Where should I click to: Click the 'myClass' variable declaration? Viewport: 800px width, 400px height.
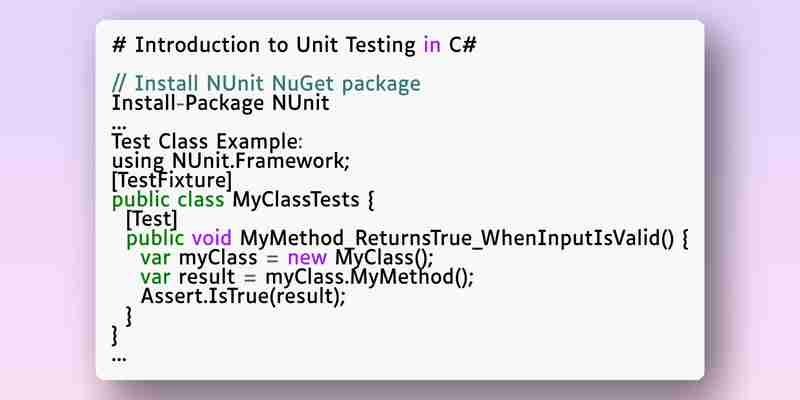coord(218,258)
